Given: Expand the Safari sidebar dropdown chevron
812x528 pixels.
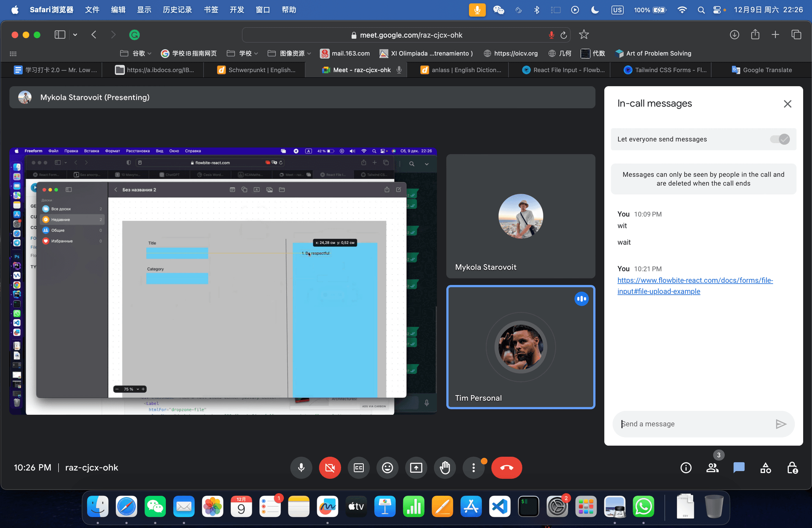Looking at the screenshot, I should point(75,35).
